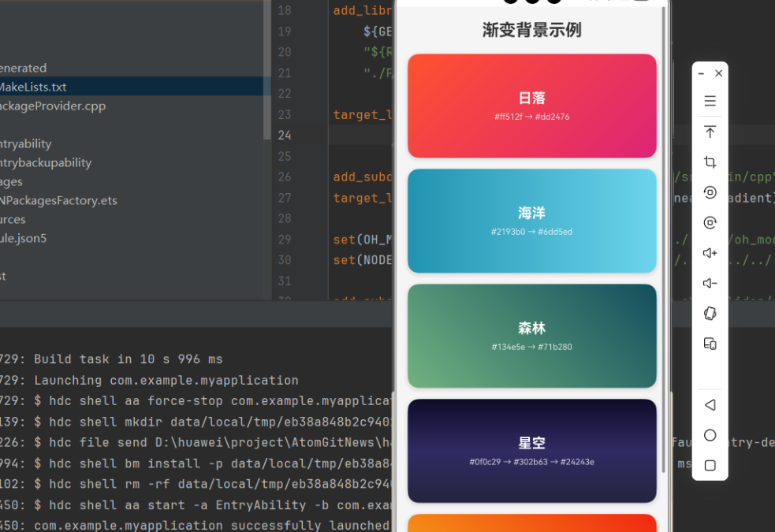Click the emulator screen vertical scrollbar
The width and height of the screenshot is (775, 532).
663,240
